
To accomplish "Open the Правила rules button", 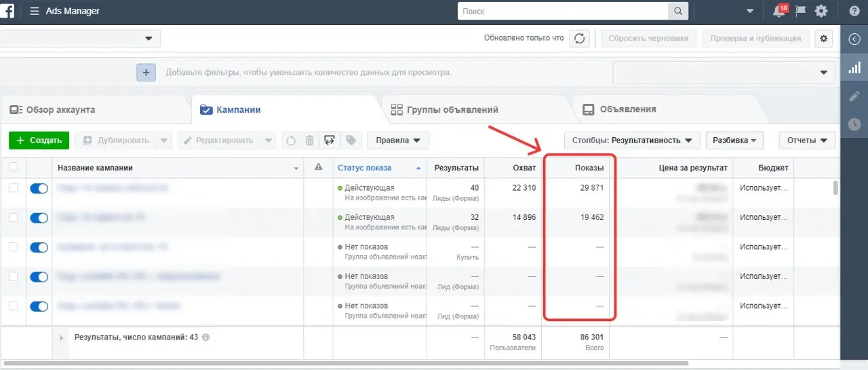I will [397, 141].
